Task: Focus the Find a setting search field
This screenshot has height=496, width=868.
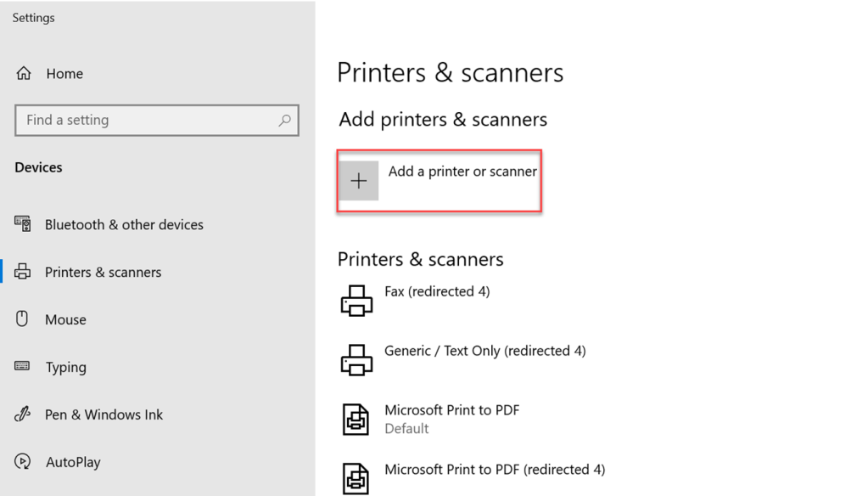Action: (x=144, y=121)
